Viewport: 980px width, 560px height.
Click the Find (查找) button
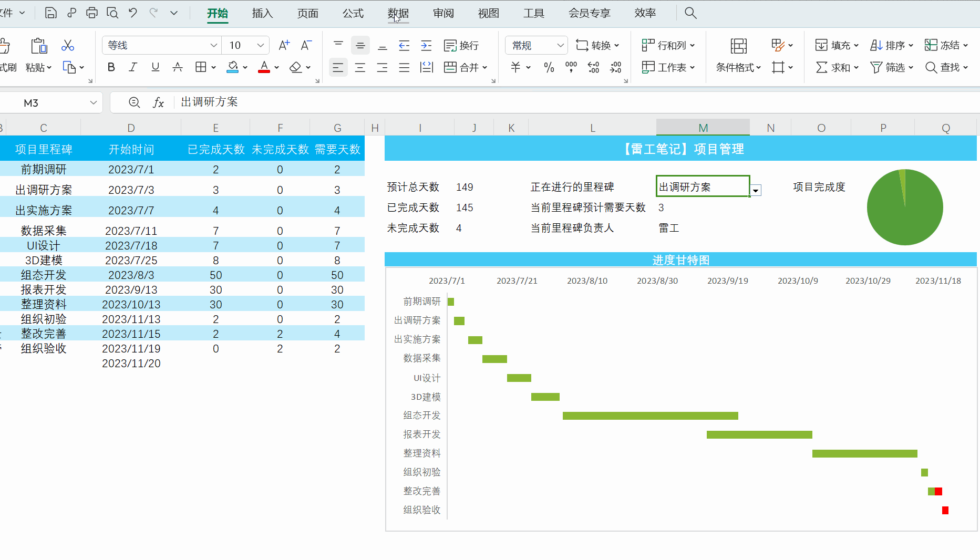tap(946, 67)
